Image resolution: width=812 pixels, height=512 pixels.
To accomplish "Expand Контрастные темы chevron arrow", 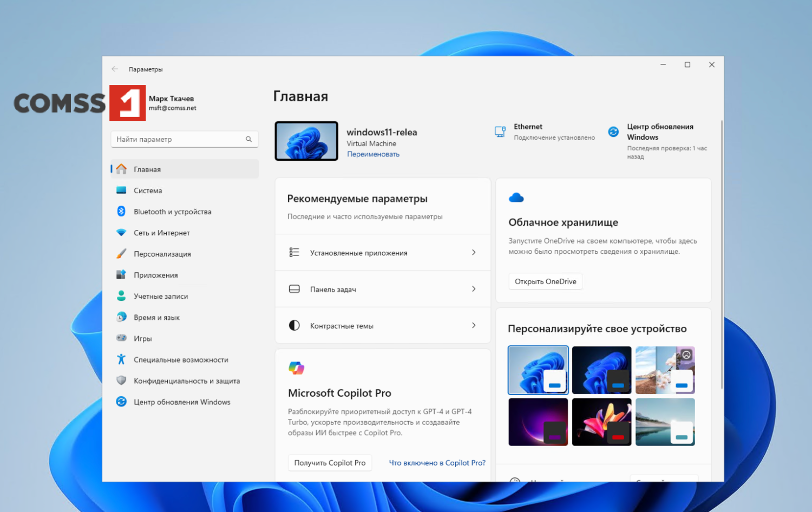I will 474,325.
